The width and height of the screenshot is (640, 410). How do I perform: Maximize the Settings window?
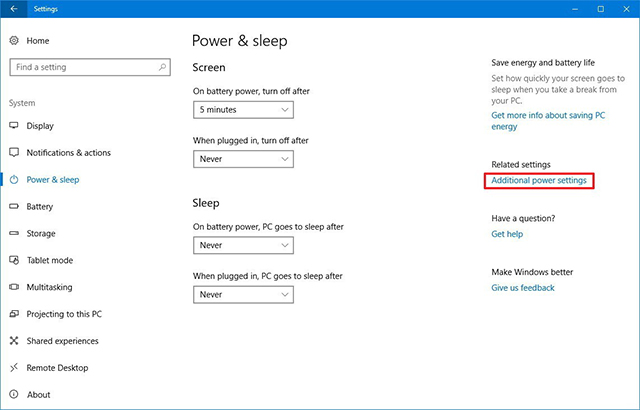(x=601, y=9)
